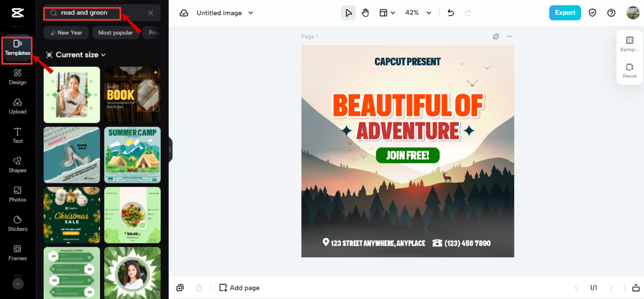Click the trash delete page icon
This screenshot has height=299, width=644.
(x=199, y=288)
